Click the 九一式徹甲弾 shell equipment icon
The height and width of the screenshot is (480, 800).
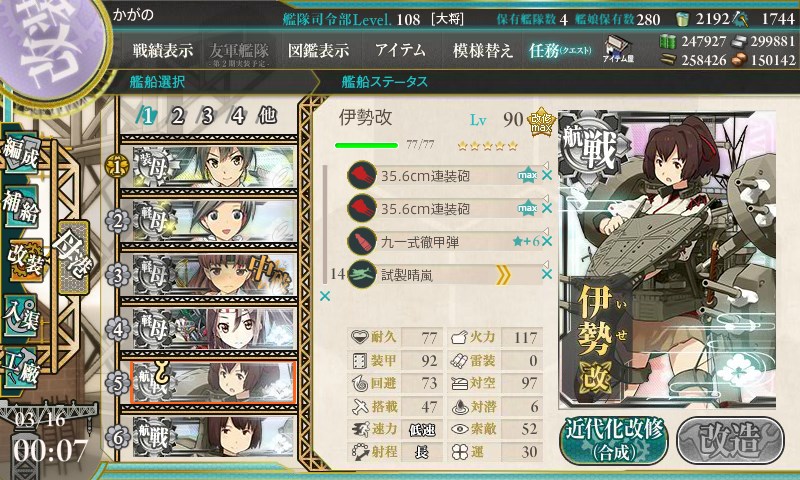[362, 241]
